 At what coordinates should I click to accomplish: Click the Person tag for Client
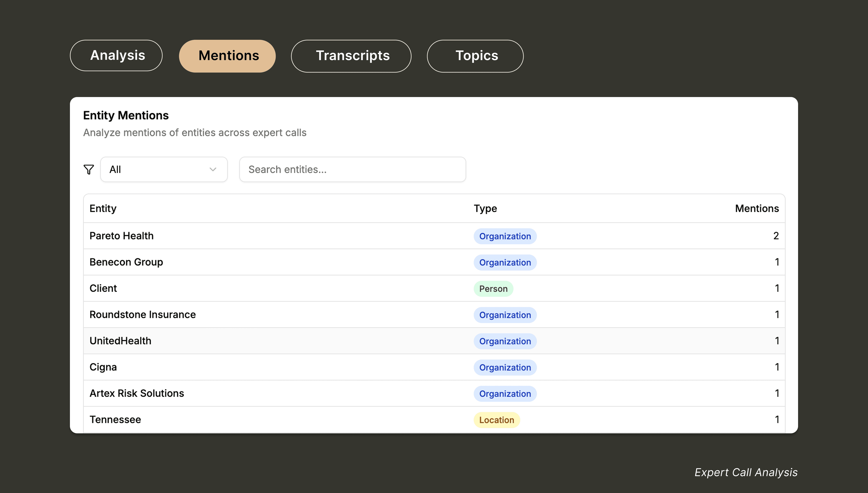(493, 289)
